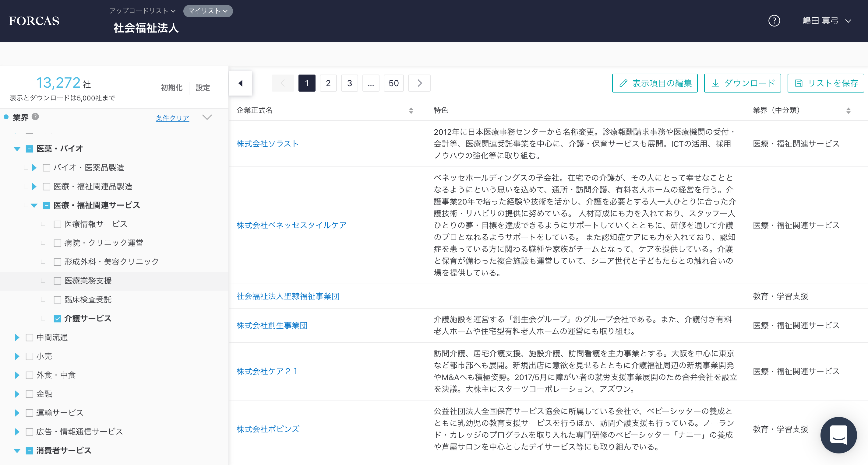Screen dimensions: 868x465
Task: Click the download icon next to ダウンロード
Action: (x=716, y=83)
